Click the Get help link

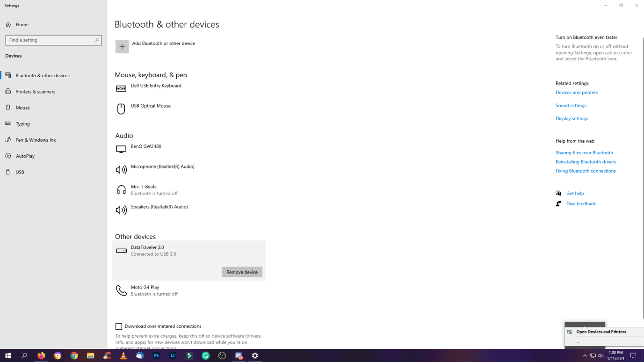575,194
